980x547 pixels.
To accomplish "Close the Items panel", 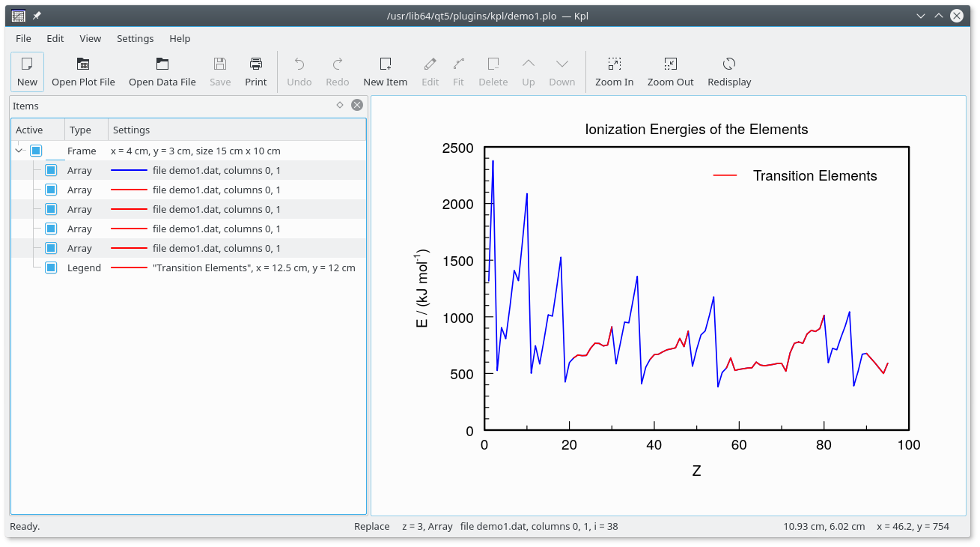I will click(x=357, y=106).
